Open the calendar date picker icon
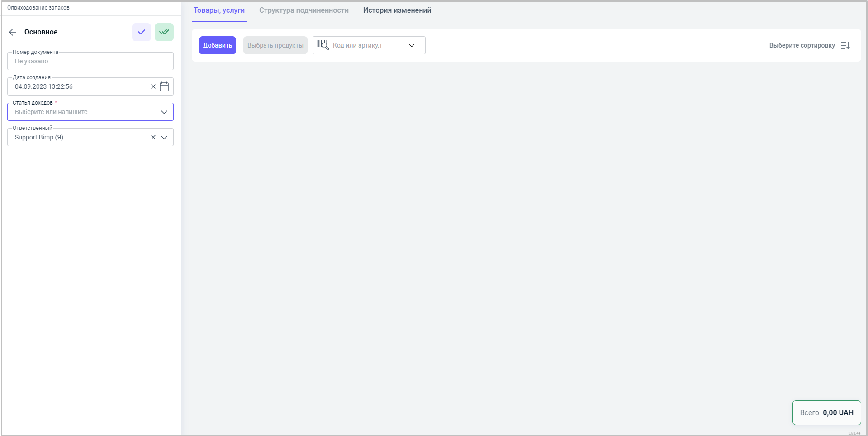The image size is (868, 436). 164,86
